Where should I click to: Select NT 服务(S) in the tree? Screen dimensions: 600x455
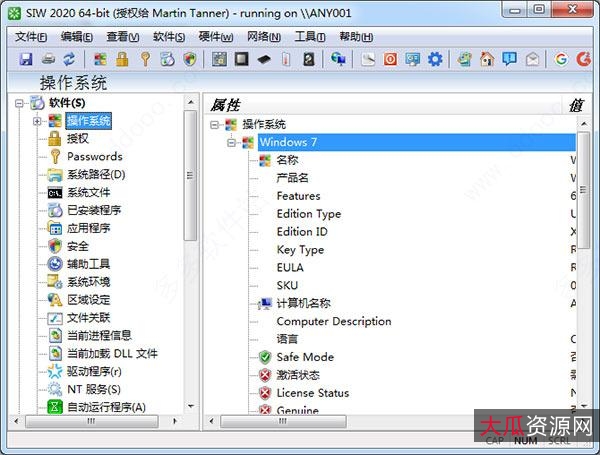(94, 390)
